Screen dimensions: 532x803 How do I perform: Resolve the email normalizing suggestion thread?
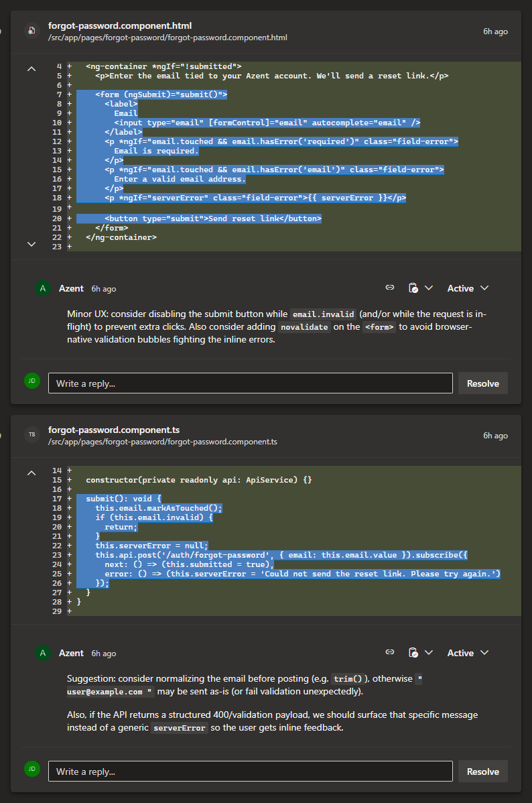pos(483,771)
